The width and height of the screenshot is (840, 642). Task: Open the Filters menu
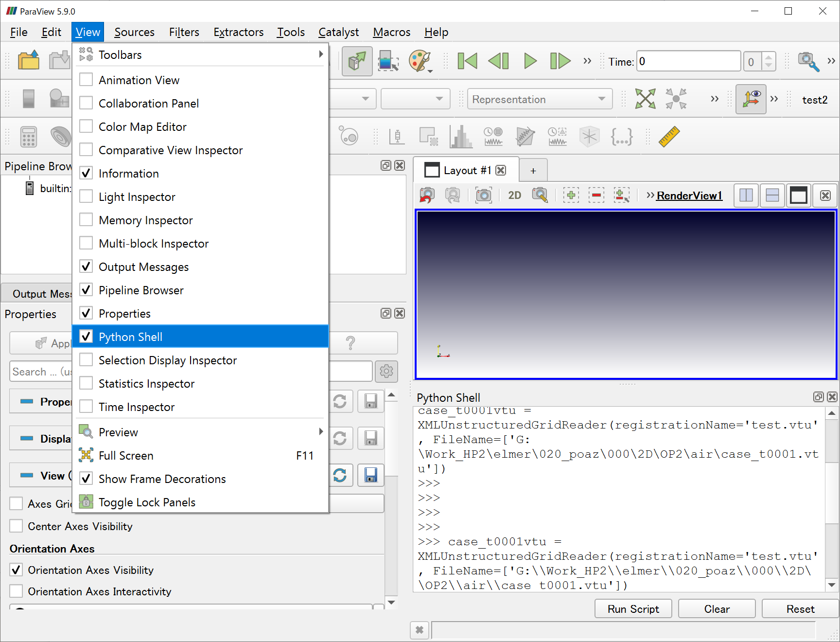(184, 32)
